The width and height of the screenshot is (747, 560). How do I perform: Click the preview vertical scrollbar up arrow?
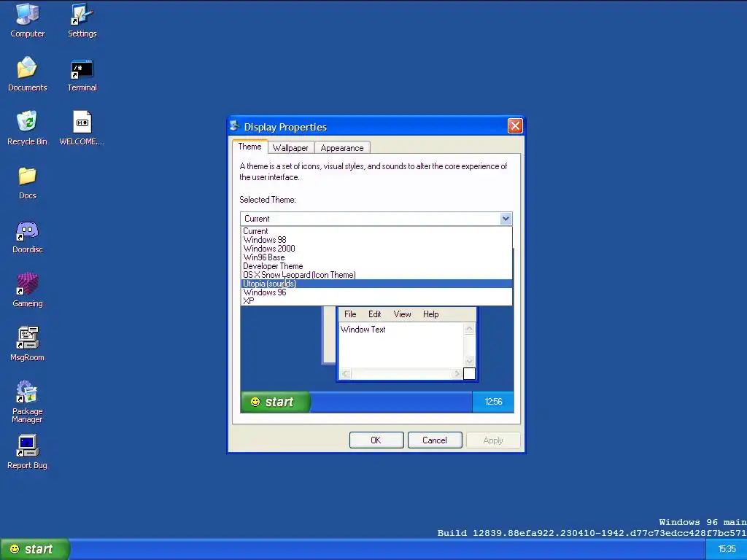(469, 329)
